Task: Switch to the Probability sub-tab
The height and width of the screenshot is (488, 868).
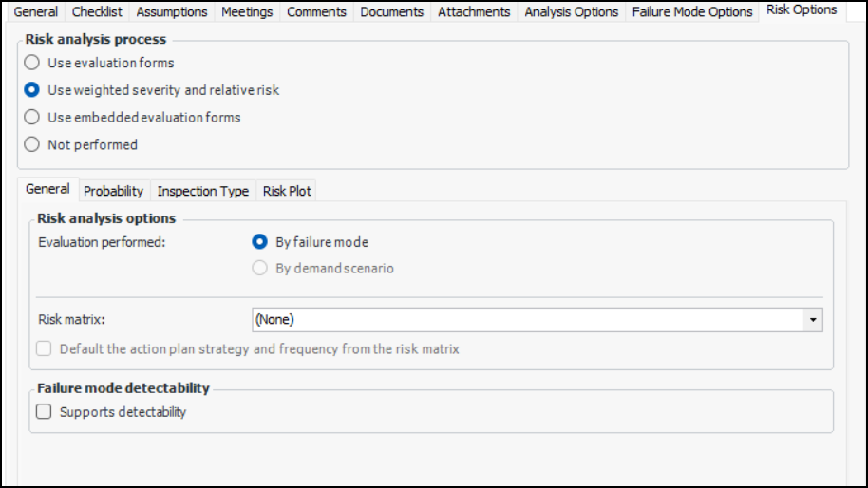Action: point(113,191)
